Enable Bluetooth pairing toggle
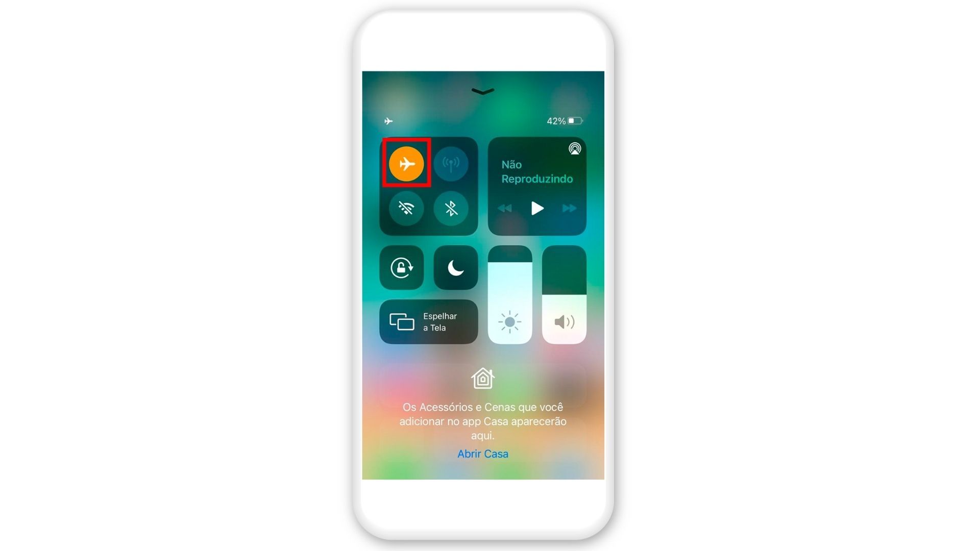The image size is (980, 551). click(x=450, y=207)
